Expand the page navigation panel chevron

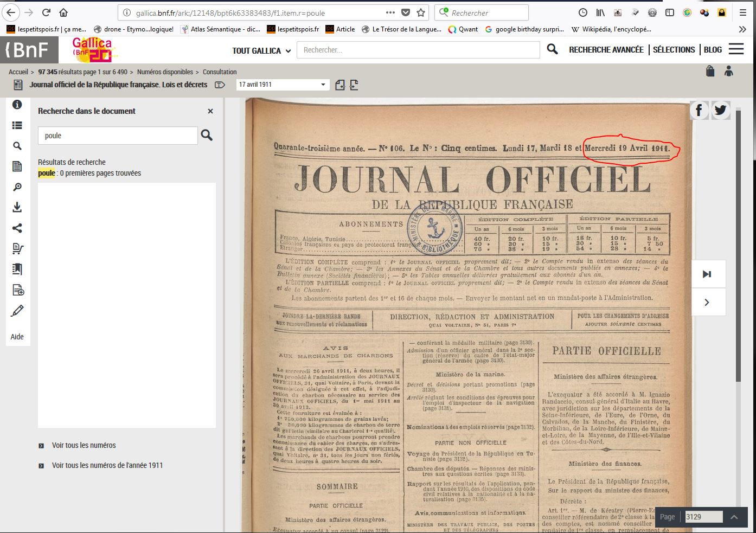coord(734,517)
